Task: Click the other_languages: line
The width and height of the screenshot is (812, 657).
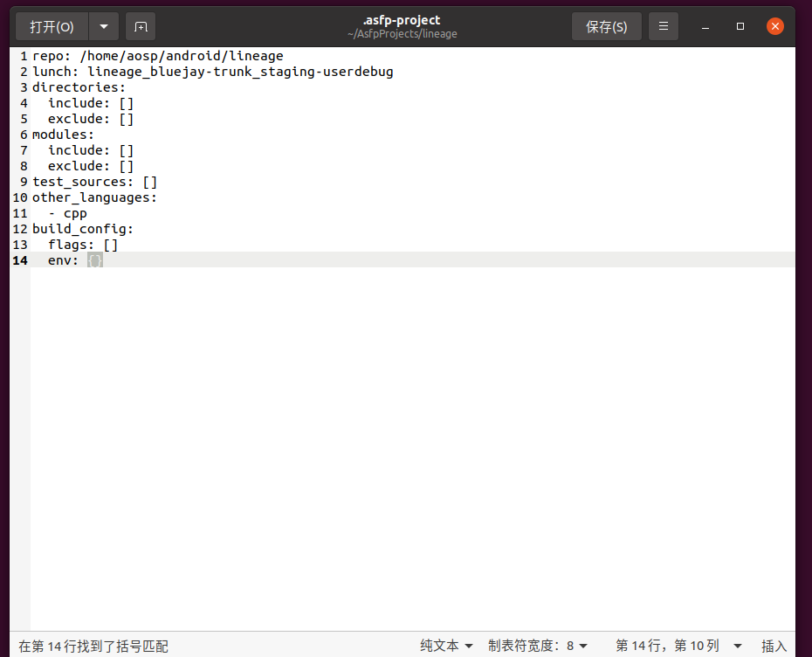Action: coord(94,197)
